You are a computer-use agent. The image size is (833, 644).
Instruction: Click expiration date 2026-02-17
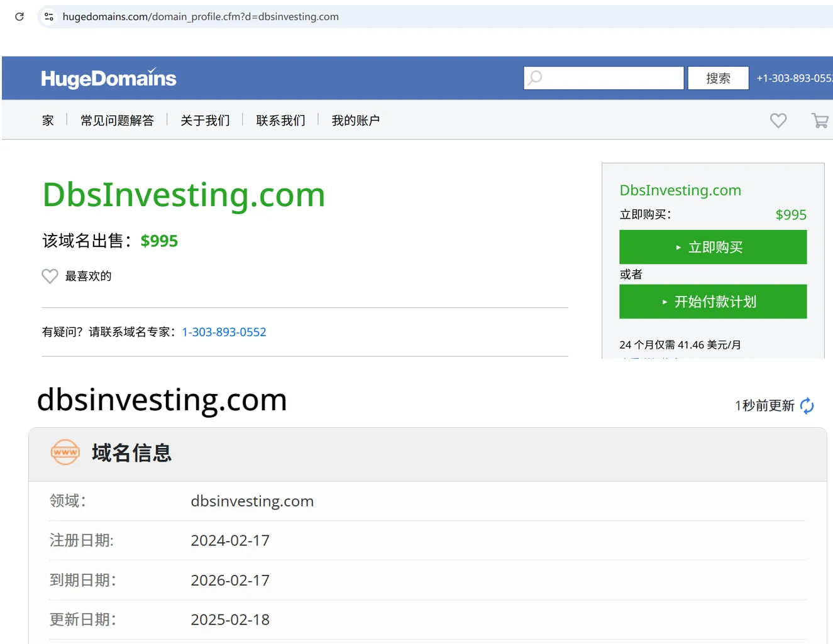pyautogui.click(x=230, y=580)
